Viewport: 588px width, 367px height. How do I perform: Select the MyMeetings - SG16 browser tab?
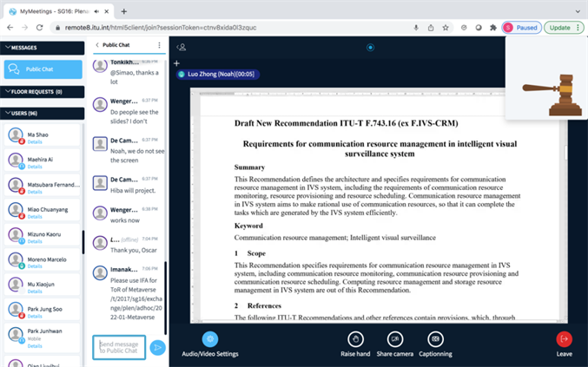[60, 11]
